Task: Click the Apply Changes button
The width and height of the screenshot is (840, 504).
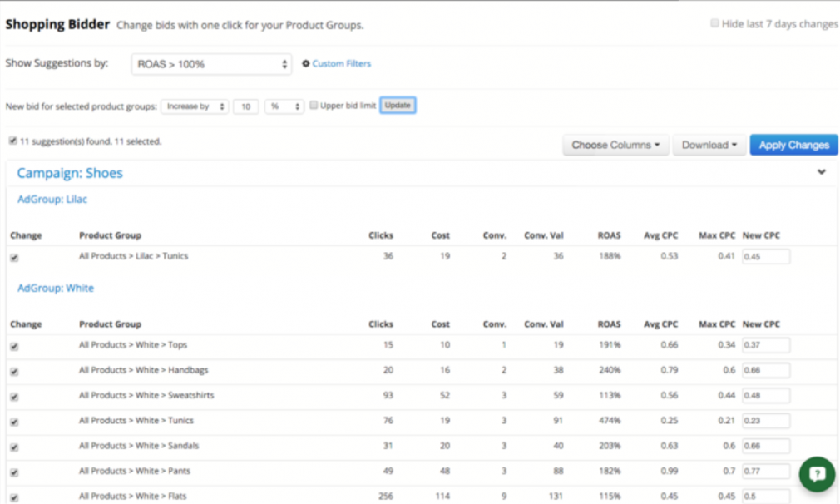Action: tap(793, 145)
